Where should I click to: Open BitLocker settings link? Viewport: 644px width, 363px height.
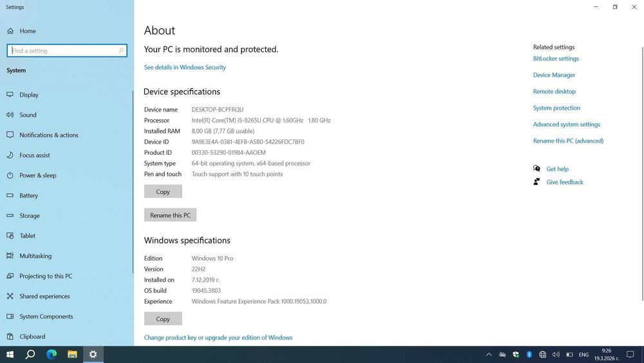click(556, 59)
